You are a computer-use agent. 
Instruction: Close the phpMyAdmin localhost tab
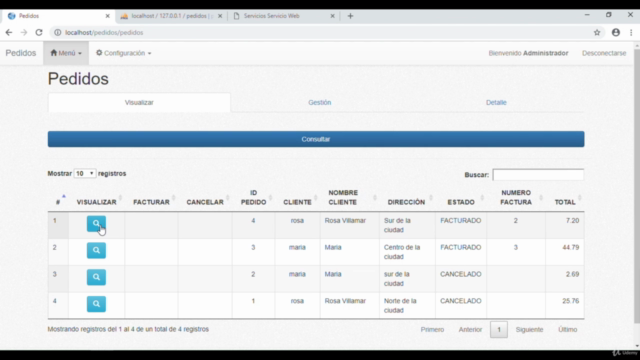point(220,16)
